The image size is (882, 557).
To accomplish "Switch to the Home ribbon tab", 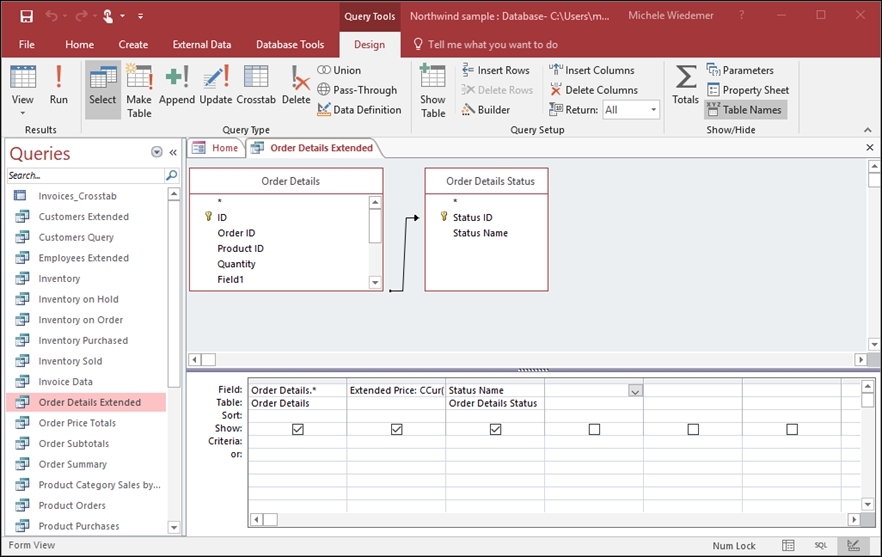I will click(79, 44).
